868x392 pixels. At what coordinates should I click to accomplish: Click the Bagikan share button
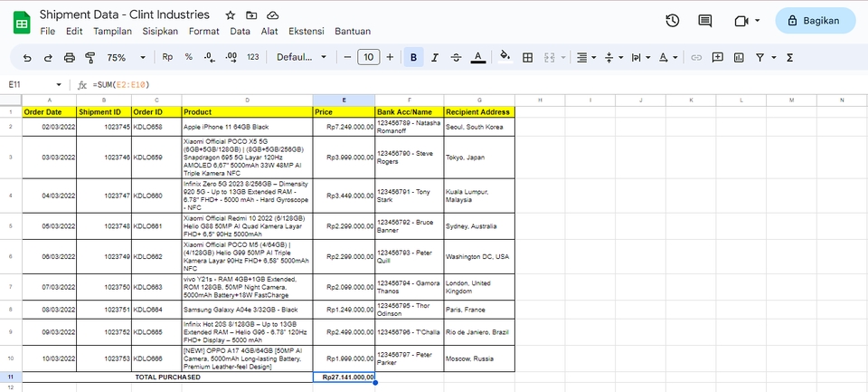point(816,21)
